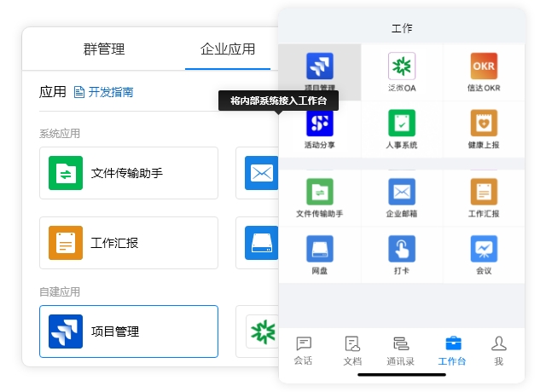546x392 pixels.
Task: Switch to 文档 bottom tab
Action: [352, 350]
